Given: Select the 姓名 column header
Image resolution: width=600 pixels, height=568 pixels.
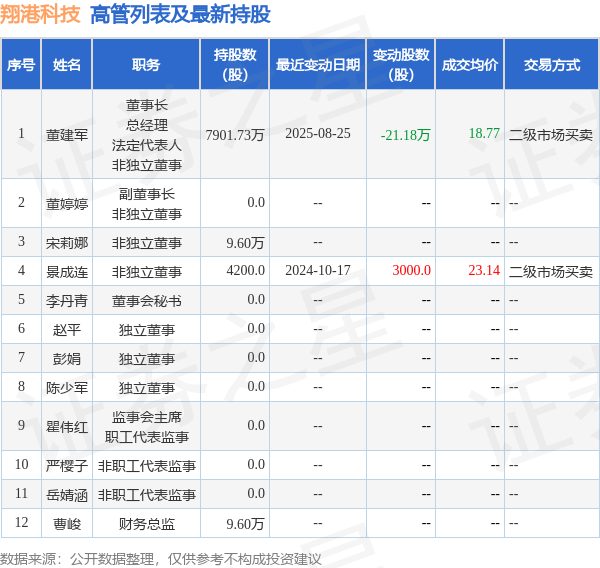Looking at the screenshot, I should point(67,65).
